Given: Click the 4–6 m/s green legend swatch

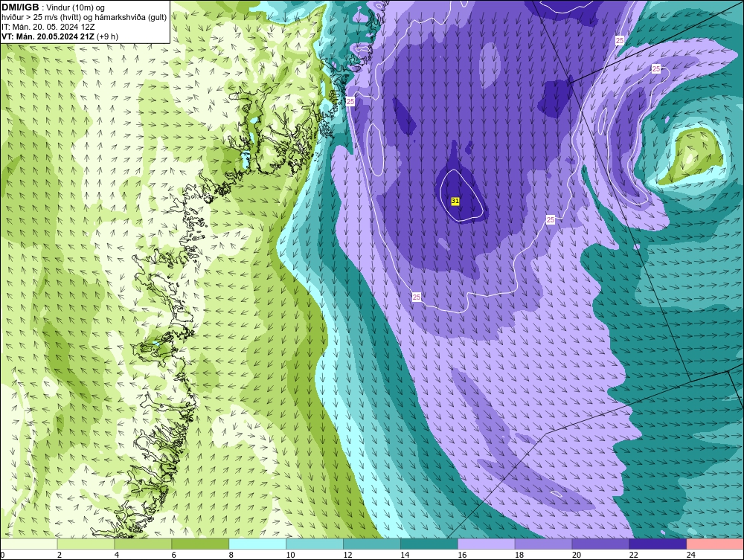Looking at the screenshot, I should point(143,544).
